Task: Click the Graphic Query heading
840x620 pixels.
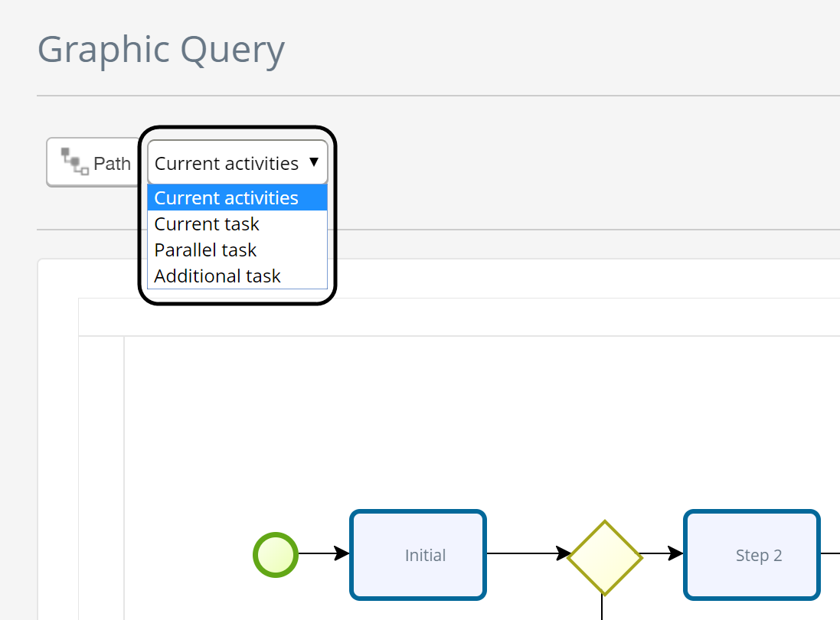Action: pyautogui.click(x=162, y=51)
